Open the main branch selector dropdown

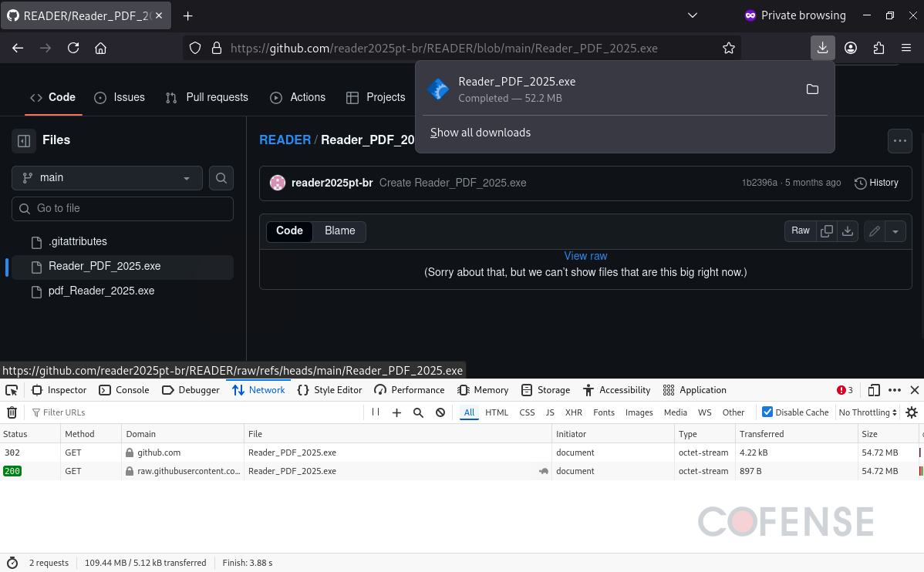tap(106, 177)
